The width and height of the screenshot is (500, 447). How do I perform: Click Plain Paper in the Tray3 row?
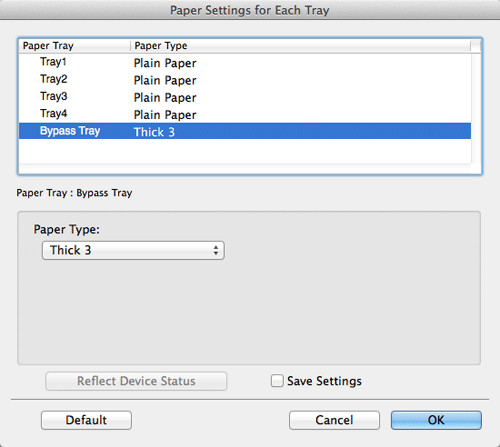point(165,98)
